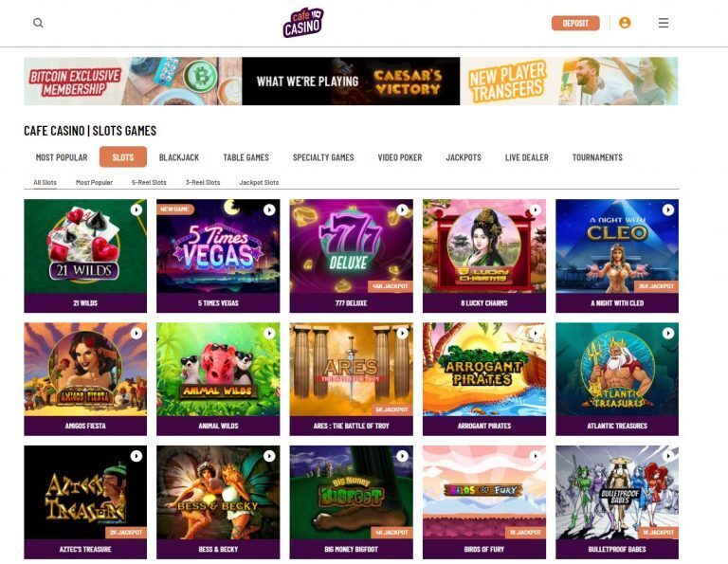Open the 777 Deluxe game thumbnail
The image size is (728, 564).
click(x=351, y=246)
